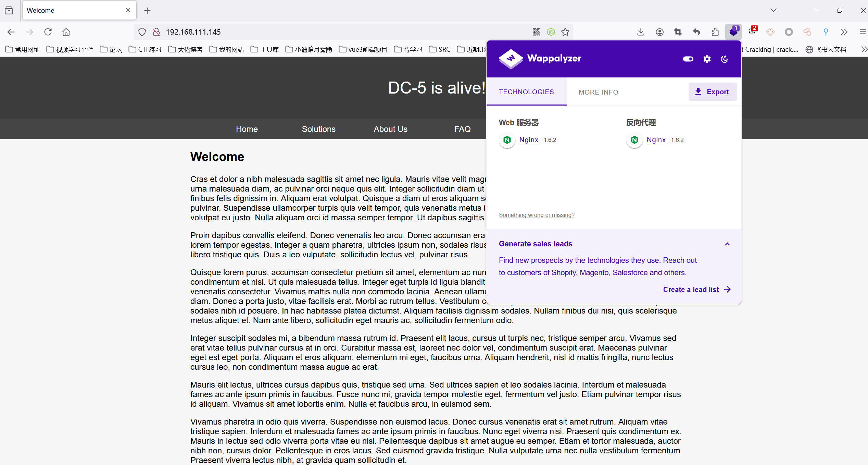Click the Export button
This screenshot has width=868, height=465.
pyautogui.click(x=712, y=92)
